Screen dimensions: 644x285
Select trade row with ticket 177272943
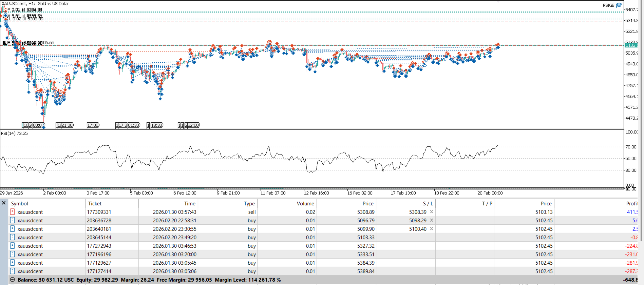pos(99,246)
